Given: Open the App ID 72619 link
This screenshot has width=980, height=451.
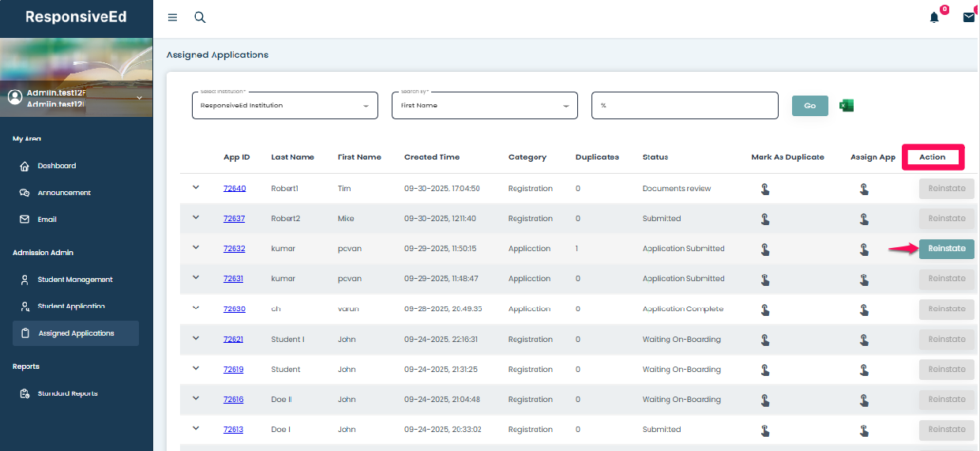Looking at the screenshot, I should (233, 370).
